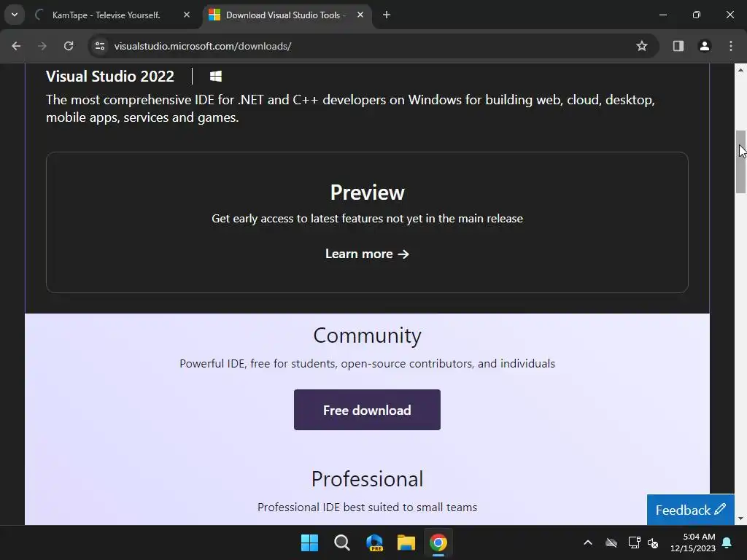Open the notifications bell icon
Screen dimensions: 747x560
coord(727,542)
